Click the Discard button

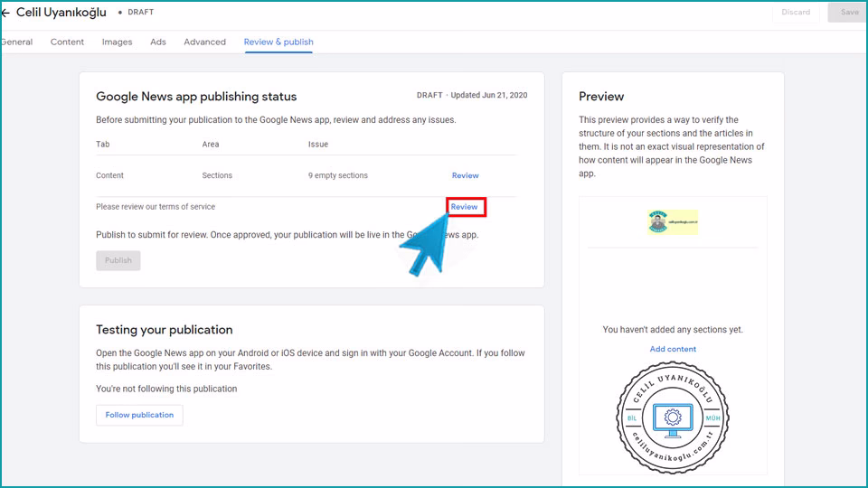tap(796, 13)
